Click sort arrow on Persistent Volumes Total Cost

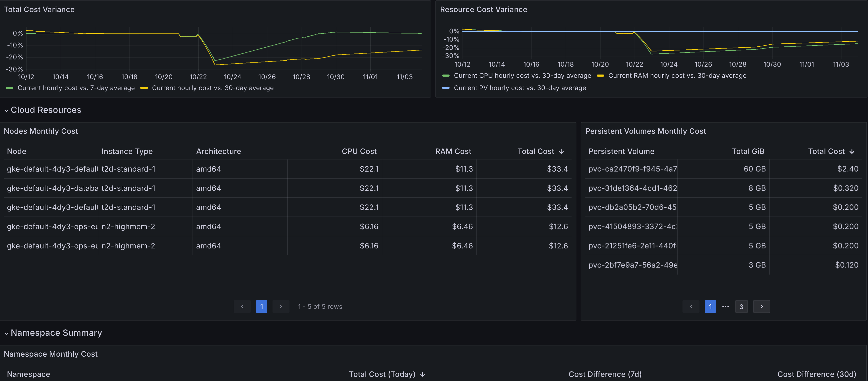[852, 151]
